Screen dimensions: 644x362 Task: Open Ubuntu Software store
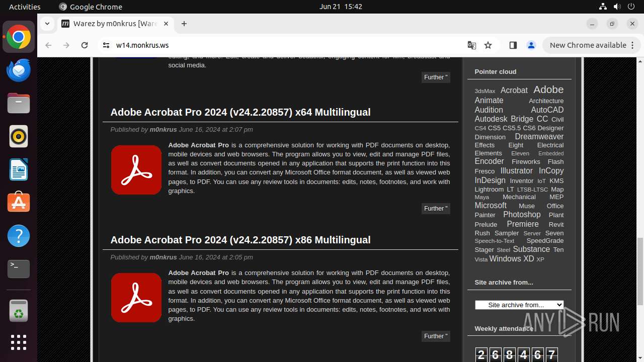pos(19,203)
